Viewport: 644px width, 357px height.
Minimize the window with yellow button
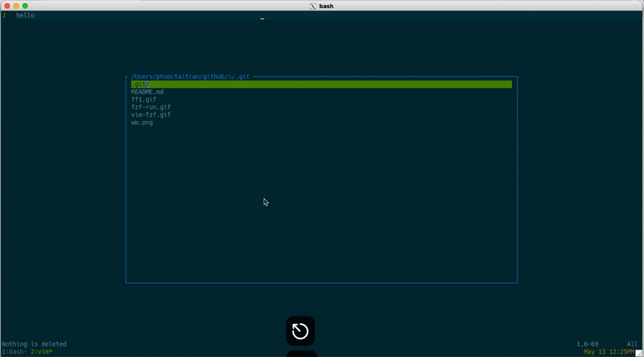[x=16, y=6]
